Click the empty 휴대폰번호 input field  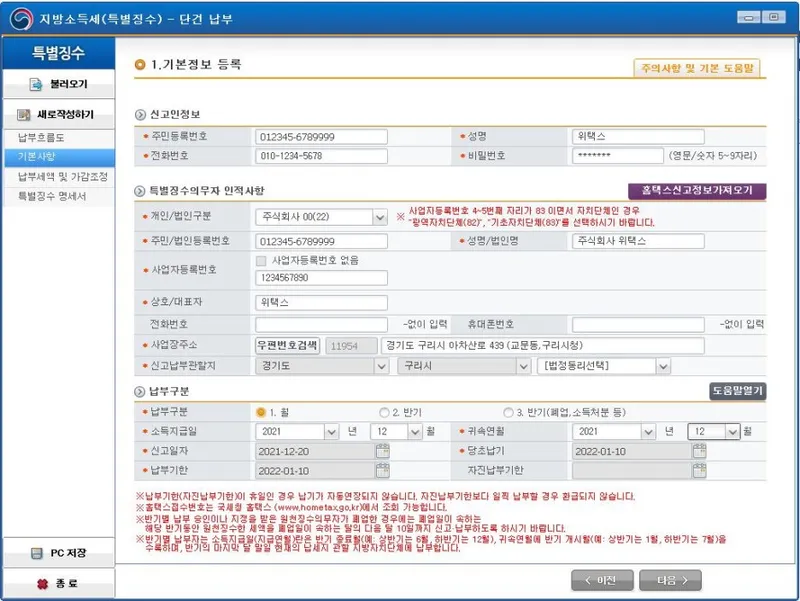coord(638,325)
